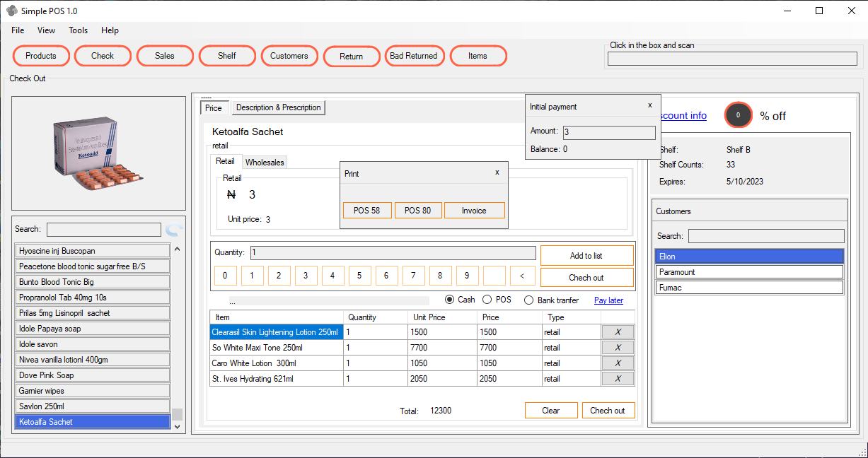Open the Tools menu
868x458 pixels.
[x=78, y=30]
